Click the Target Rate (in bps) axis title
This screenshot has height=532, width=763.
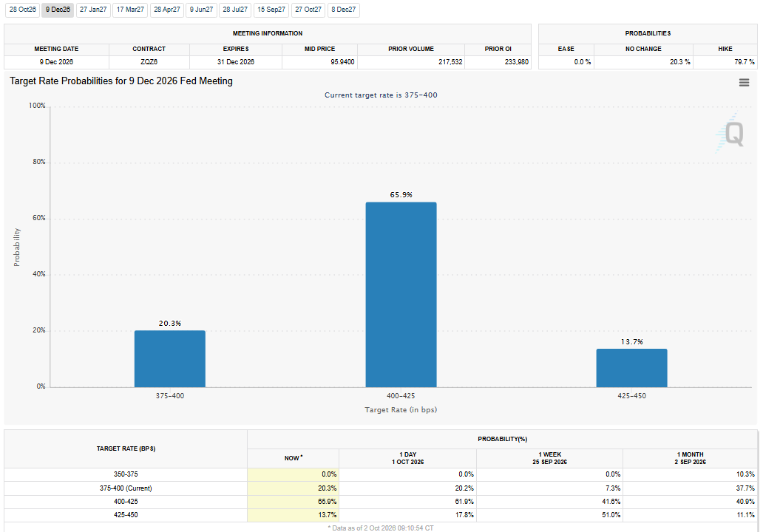pyautogui.click(x=401, y=410)
